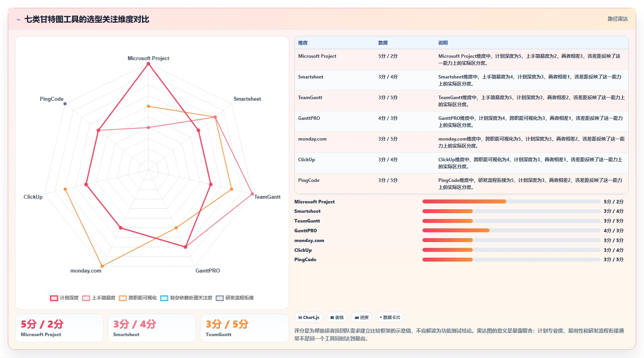644x358 pixels.
Task: Select the GanttPRO table row name
Action: [x=309, y=118]
